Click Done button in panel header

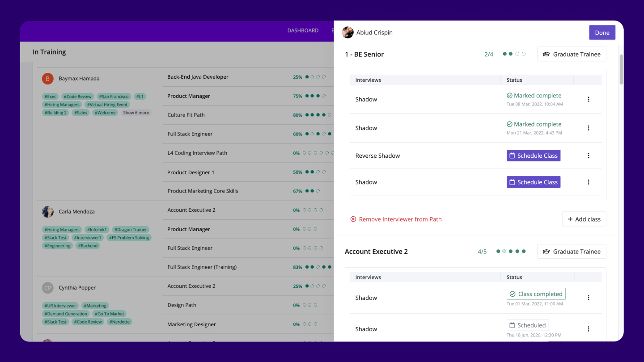[x=602, y=33]
